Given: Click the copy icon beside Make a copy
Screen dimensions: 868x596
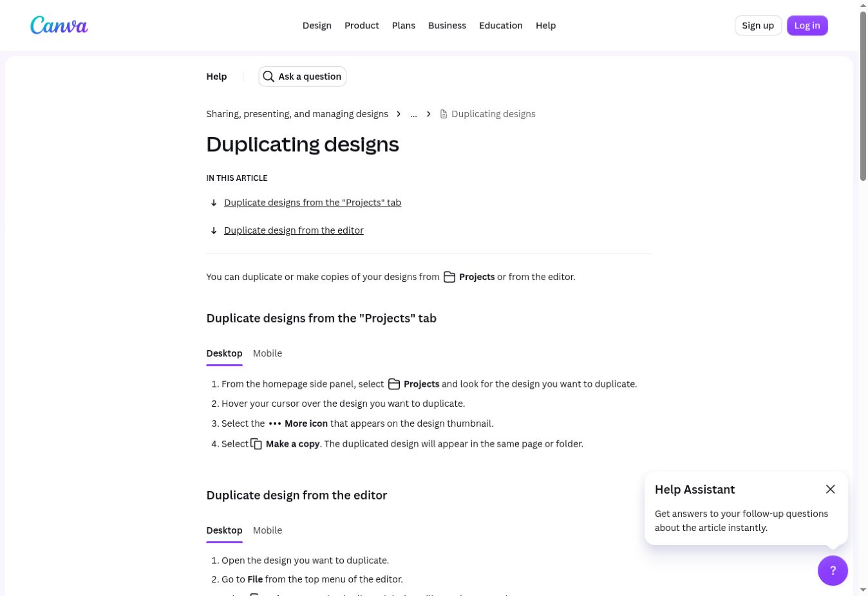Looking at the screenshot, I should (256, 444).
